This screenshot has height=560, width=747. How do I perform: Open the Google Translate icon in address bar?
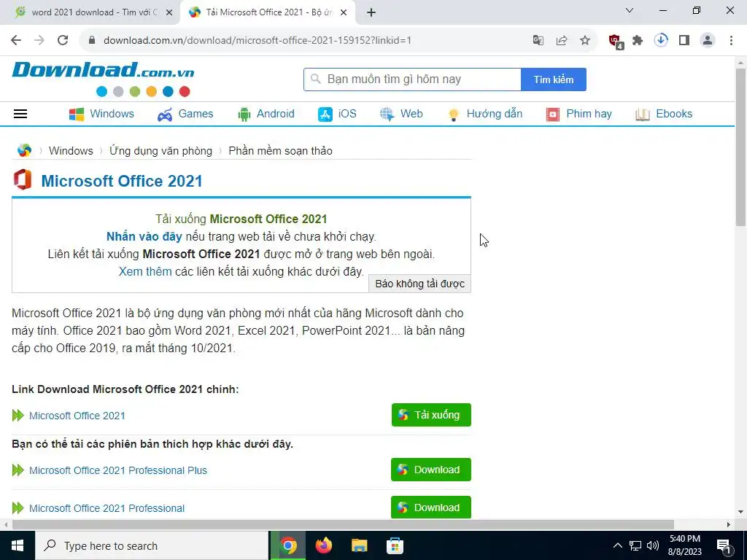pos(538,40)
